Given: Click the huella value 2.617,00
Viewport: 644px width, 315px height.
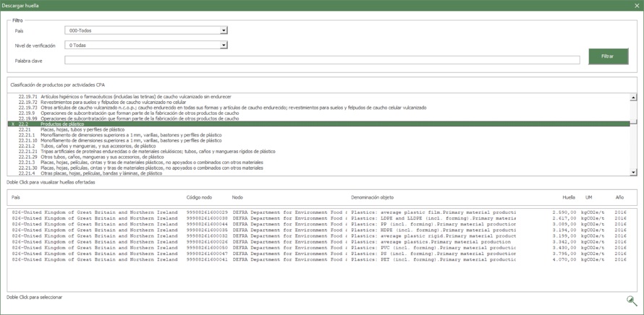Looking at the screenshot, I should click(x=564, y=219).
